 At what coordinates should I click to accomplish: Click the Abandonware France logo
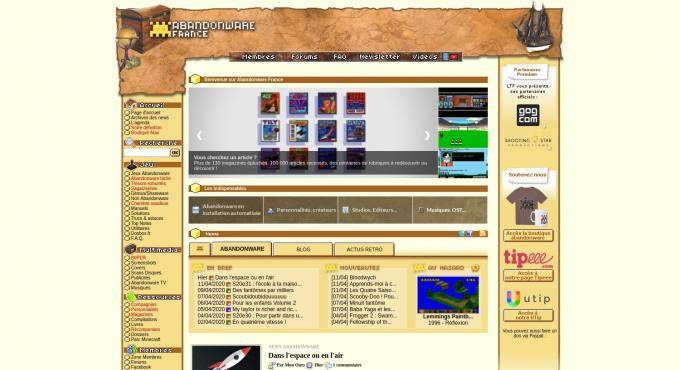click(202, 29)
